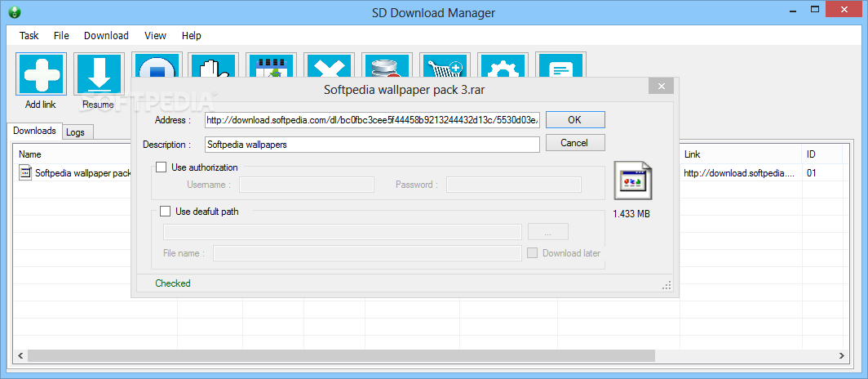Switch to the Downloads tab

click(34, 131)
